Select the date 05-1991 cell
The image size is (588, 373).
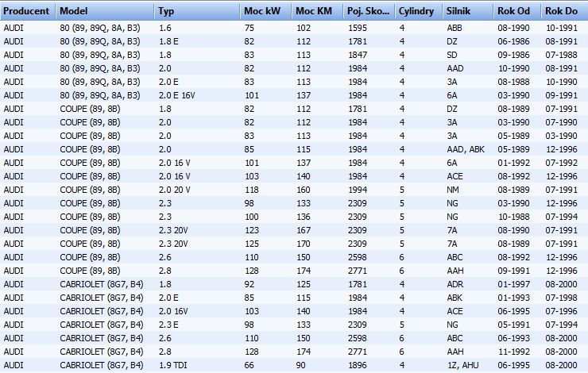pyautogui.click(x=514, y=325)
